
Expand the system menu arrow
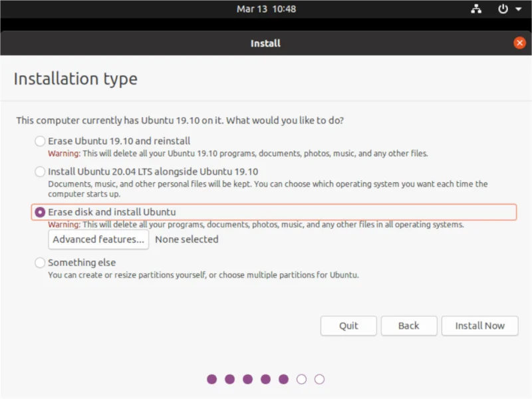click(x=519, y=9)
